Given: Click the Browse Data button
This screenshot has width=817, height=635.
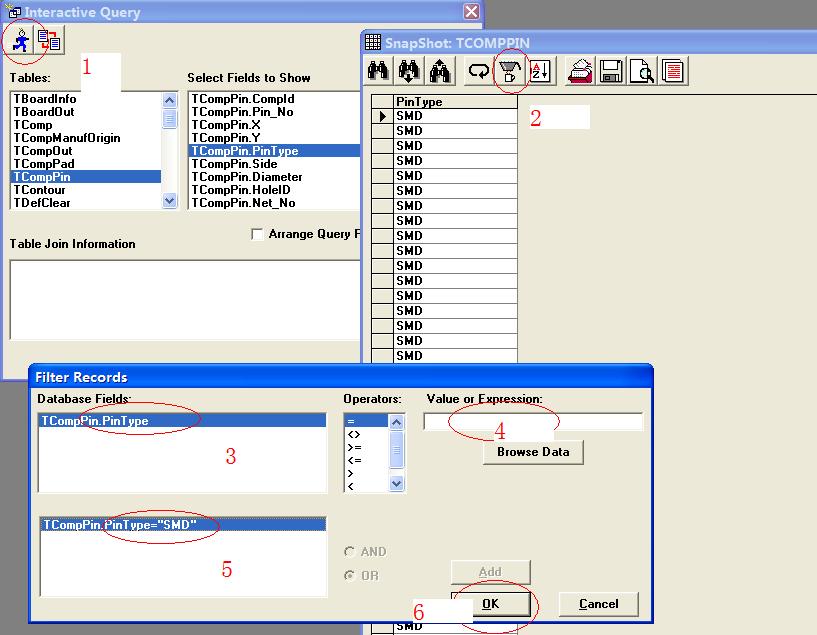Looking at the screenshot, I should [x=533, y=452].
